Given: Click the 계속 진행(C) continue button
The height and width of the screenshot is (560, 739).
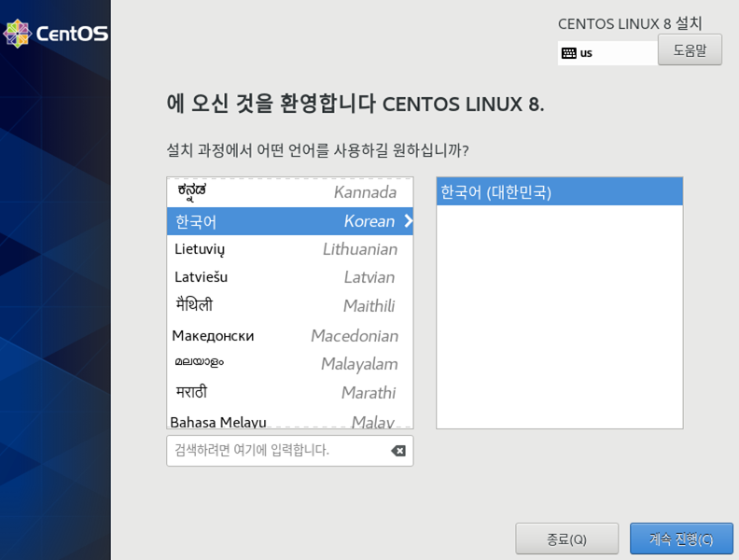Looking at the screenshot, I should (681, 539).
